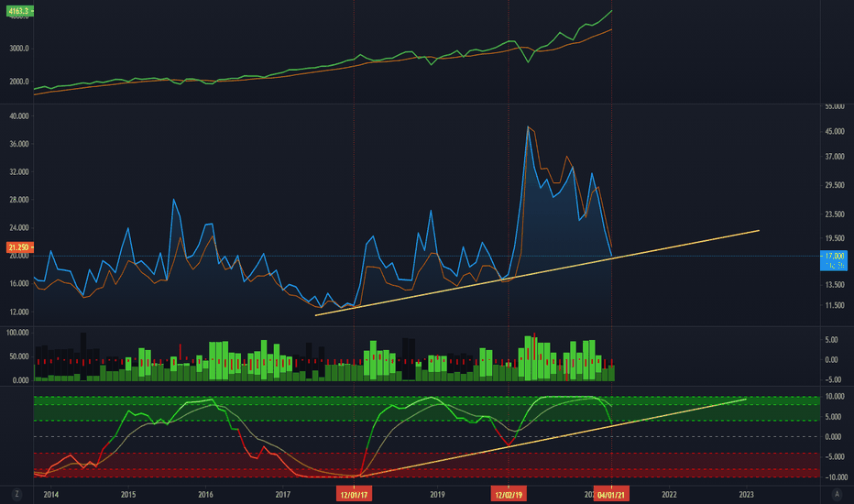Viewport: 854px width, 504px height.
Task: Click the 2019 label on time axis
Action: [437, 495]
